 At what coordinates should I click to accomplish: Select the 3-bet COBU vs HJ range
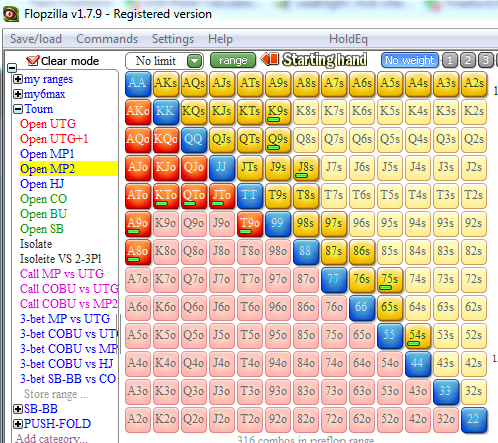click(x=66, y=364)
